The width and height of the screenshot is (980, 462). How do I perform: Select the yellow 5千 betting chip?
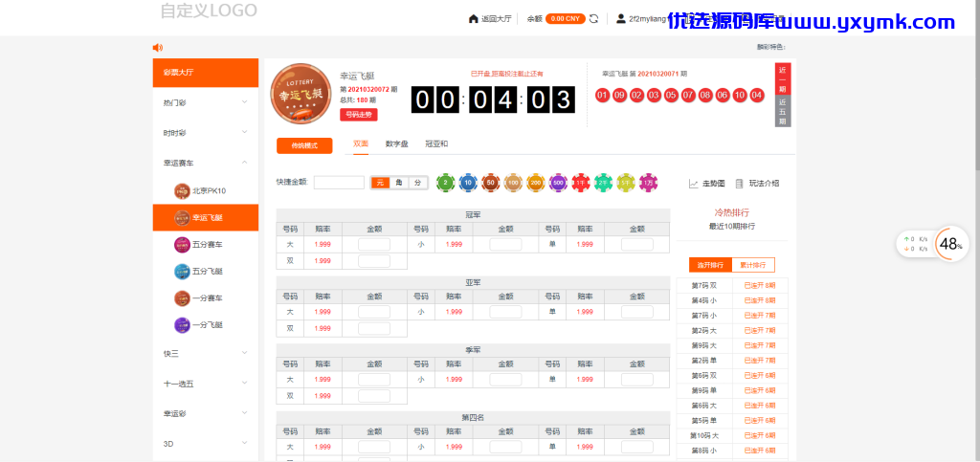(x=626, y=183)
